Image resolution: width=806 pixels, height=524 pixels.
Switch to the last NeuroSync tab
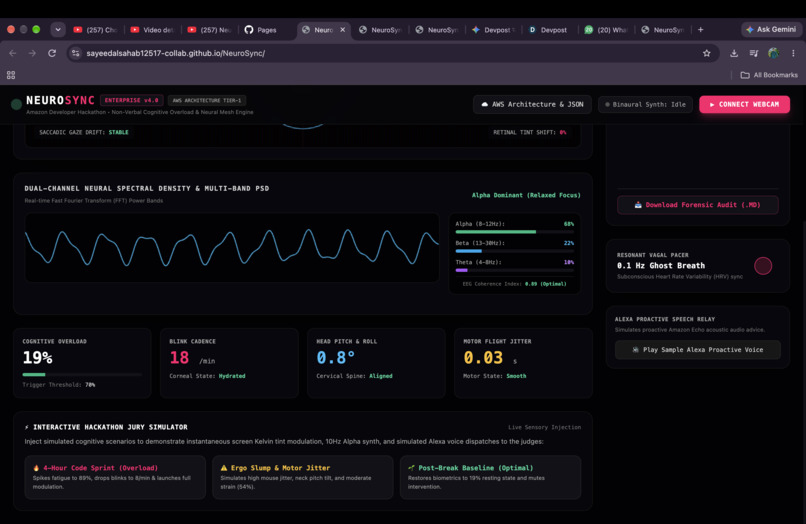pyautogui.click(x=663, y=30)
